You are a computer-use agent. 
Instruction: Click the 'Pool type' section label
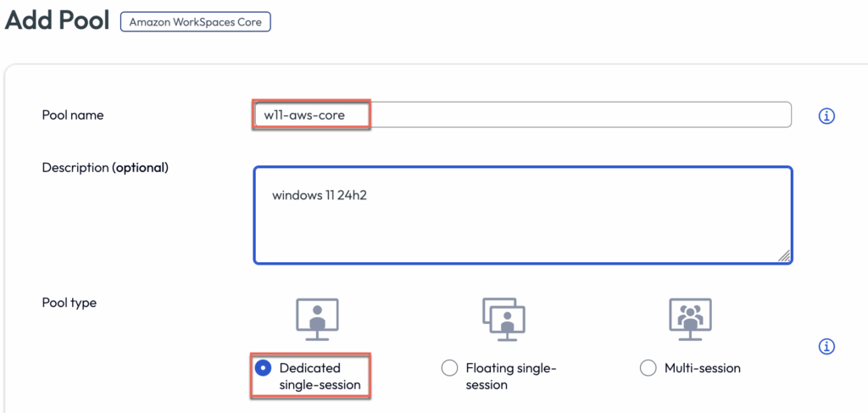70,303
